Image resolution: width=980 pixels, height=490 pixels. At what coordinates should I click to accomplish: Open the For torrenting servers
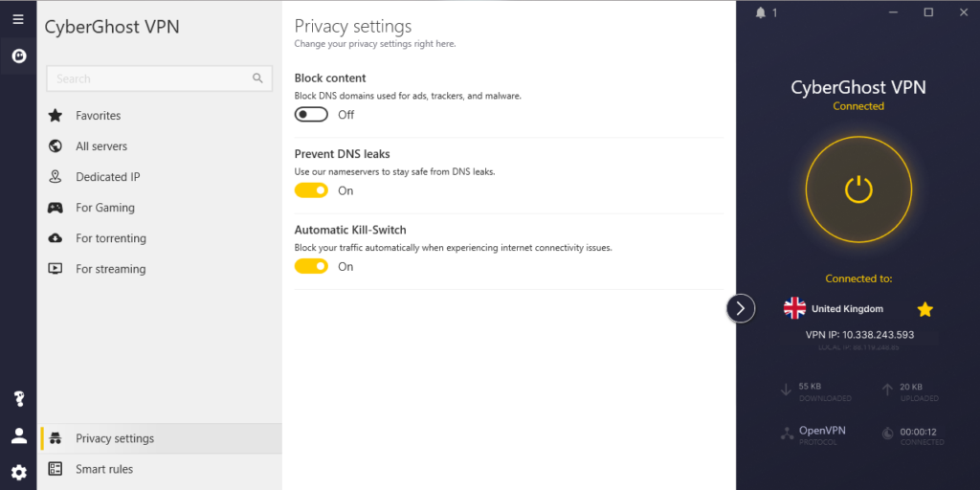point(160,237)
